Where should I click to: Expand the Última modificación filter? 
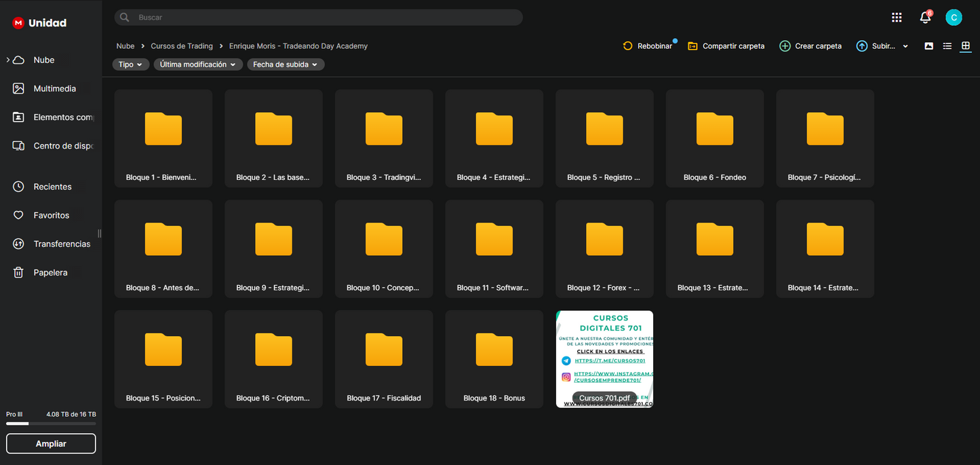(x=198, y=64)
